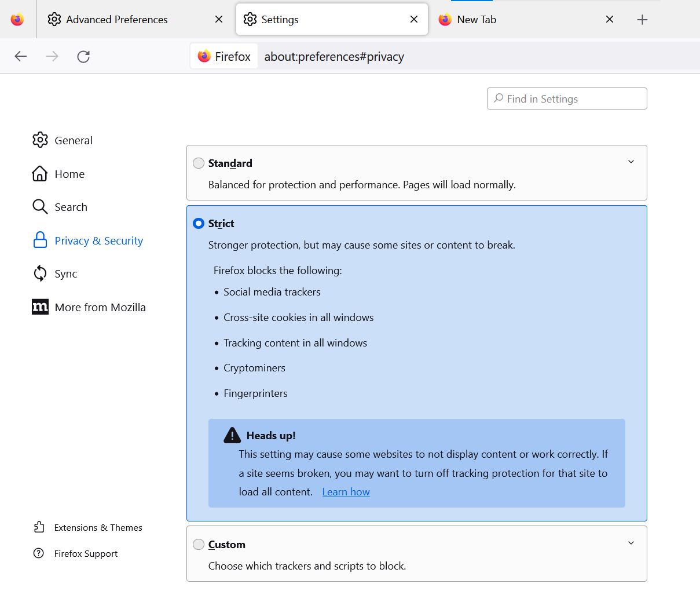Click the back arrow navigation icon
The width and height of the screenshot is (700, 591).
pyautogui.click(x=21, y=56)
